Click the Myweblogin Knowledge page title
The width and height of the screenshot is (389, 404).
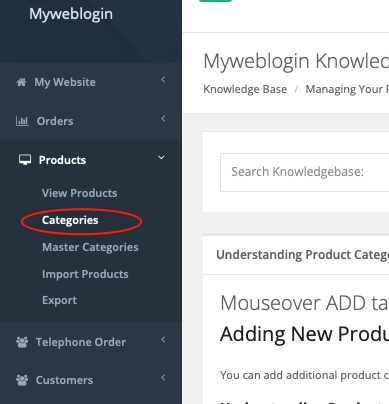tap(296, 62)
